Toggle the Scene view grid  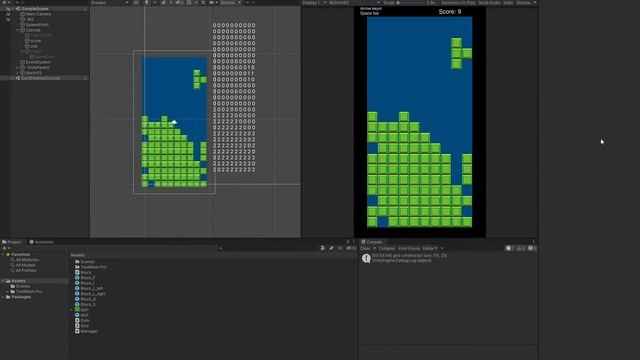coord(189,3)
